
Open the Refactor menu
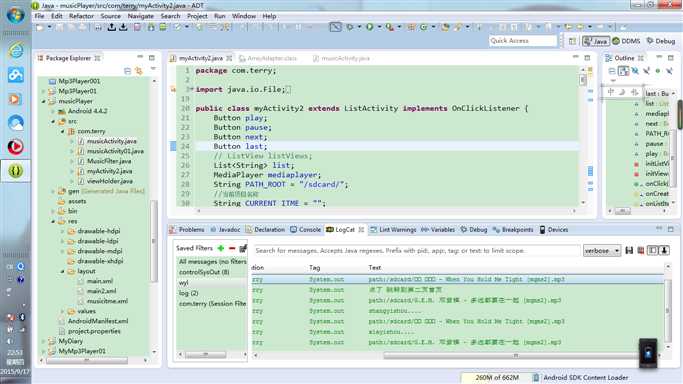81,16
